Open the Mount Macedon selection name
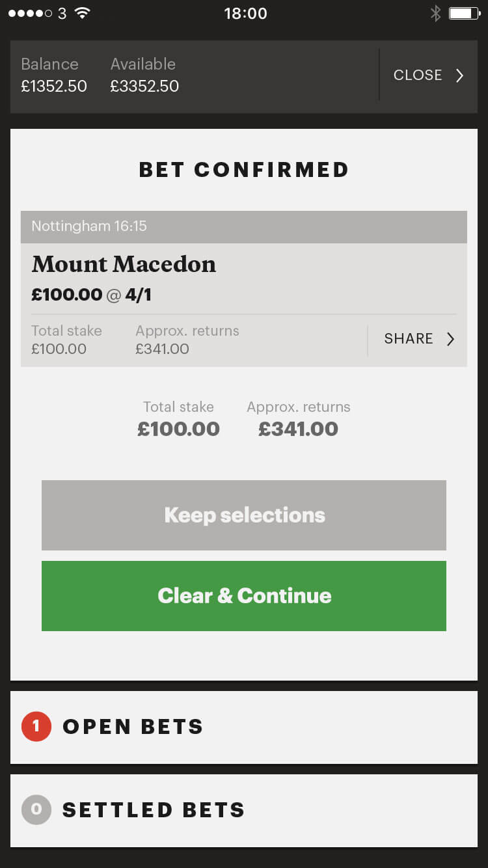 pos(124,264)
